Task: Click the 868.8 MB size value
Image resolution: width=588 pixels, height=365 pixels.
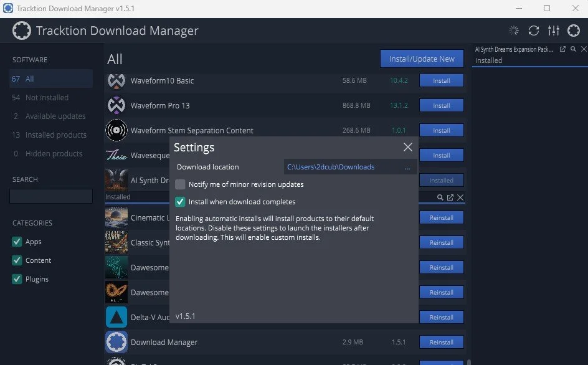Action: pyautogui.click(x=356, y=105)
